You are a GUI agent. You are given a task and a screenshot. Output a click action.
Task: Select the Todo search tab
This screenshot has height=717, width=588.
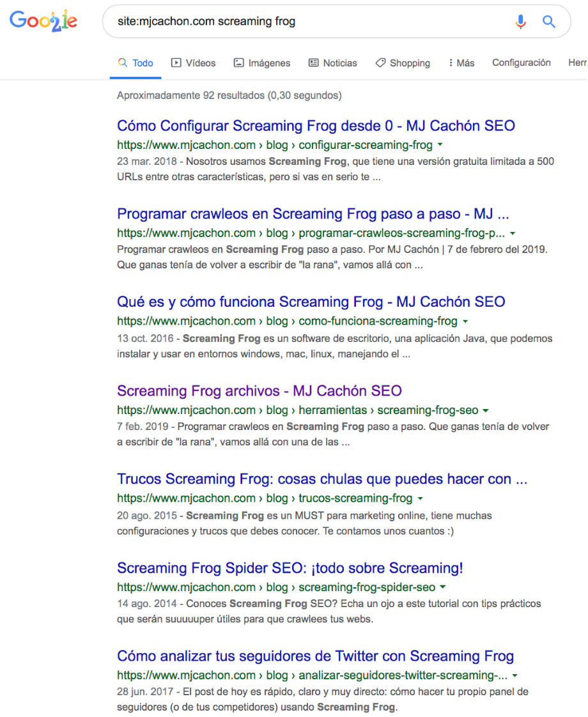135,63
